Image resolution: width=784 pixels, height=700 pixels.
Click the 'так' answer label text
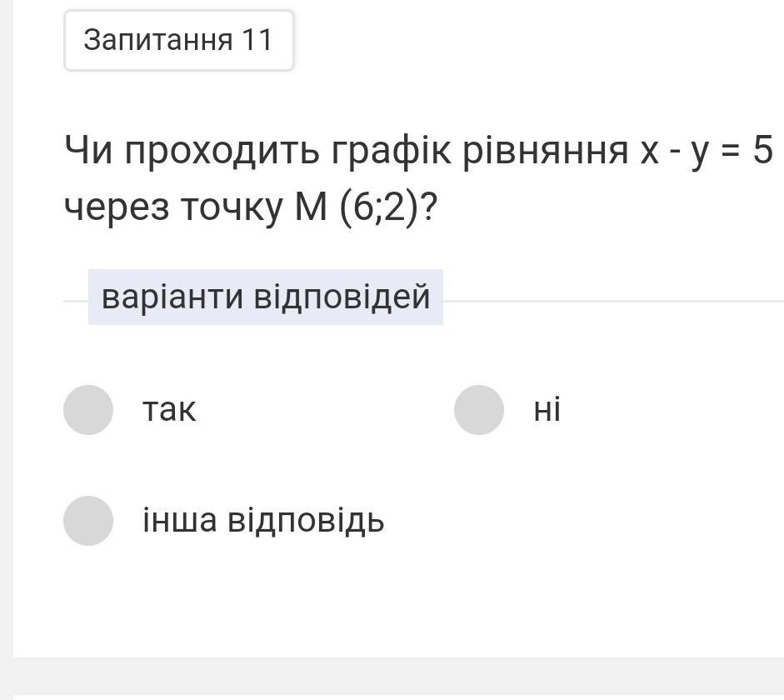point(169,410)
